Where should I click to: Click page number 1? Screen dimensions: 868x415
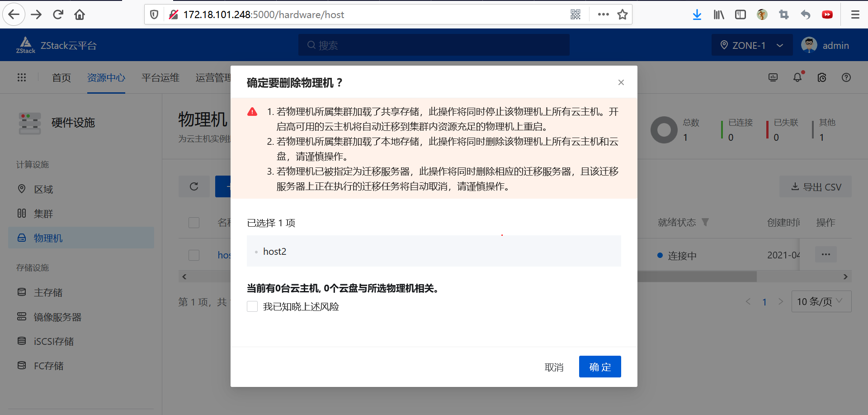(x=764, y=301)
